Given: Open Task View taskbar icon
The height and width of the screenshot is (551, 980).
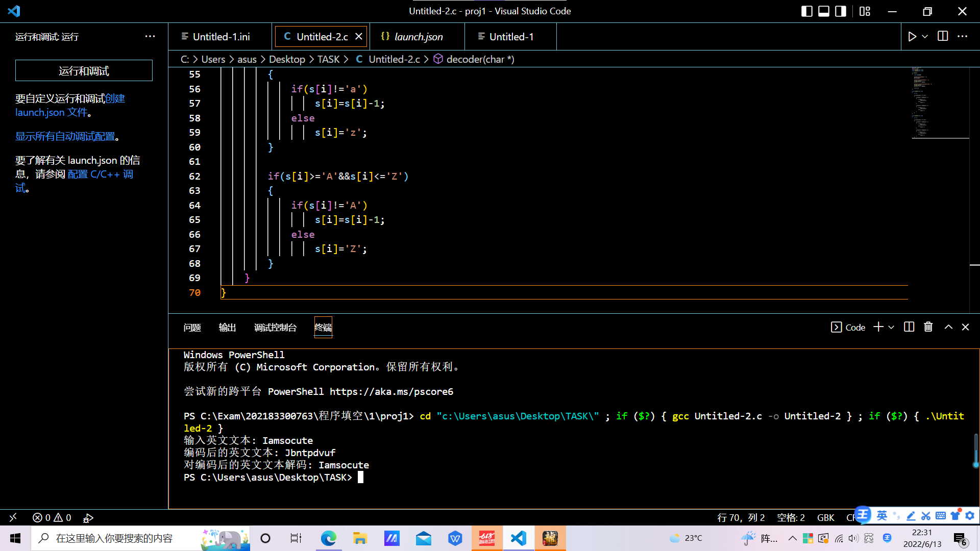Looking at the screenshot, I should pyautogui.click(x=296, y=538).
